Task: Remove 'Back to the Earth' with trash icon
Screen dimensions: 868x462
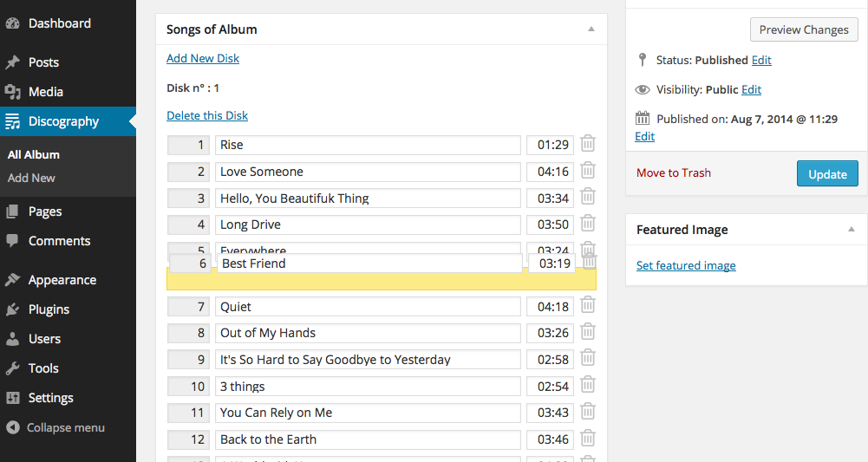Action: [x=588, y=439]
